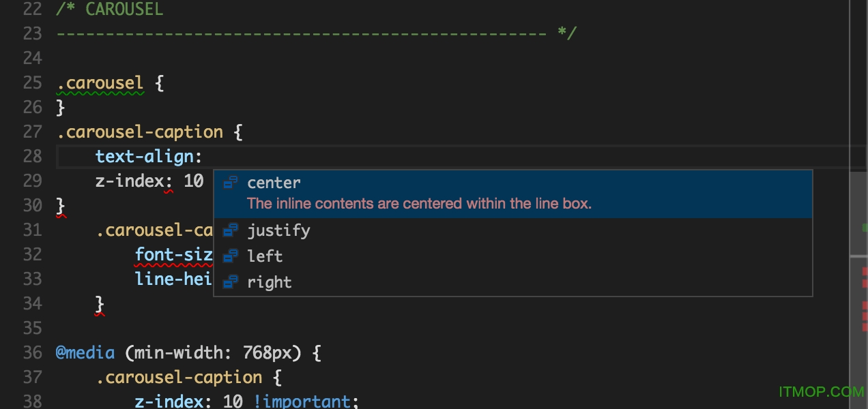Viewport: 868px width, 409px height.
Task: Click the value icon beside "right" suggestion
Action: (x=231, y=282)
